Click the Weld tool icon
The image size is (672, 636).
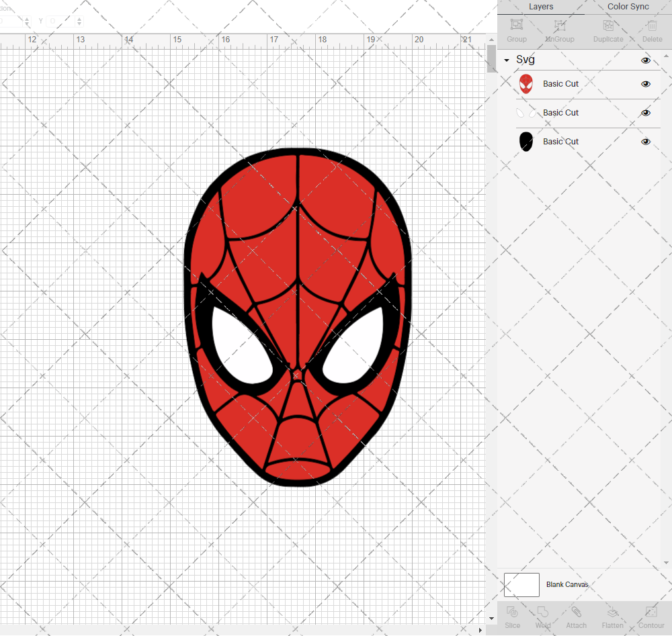click(542, 612)
